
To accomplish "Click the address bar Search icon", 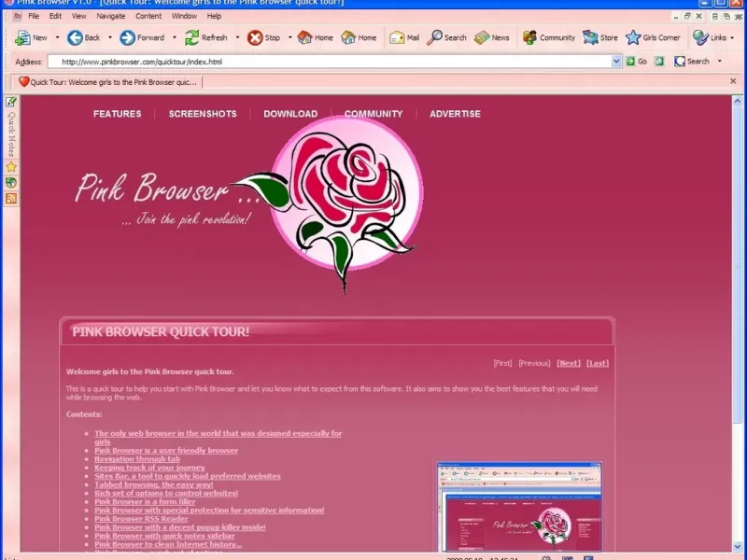I will (680, 61).
